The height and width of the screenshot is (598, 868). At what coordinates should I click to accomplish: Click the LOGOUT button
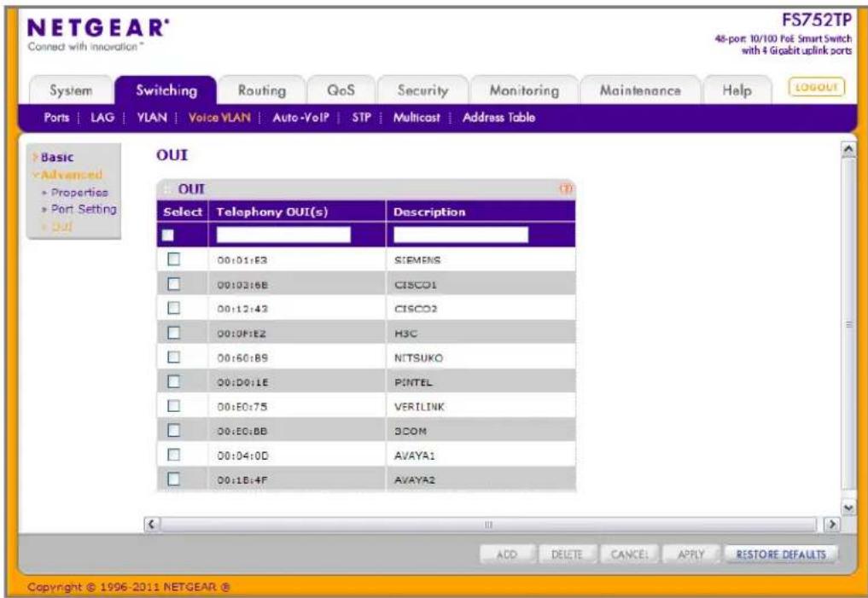pos(817,87)
